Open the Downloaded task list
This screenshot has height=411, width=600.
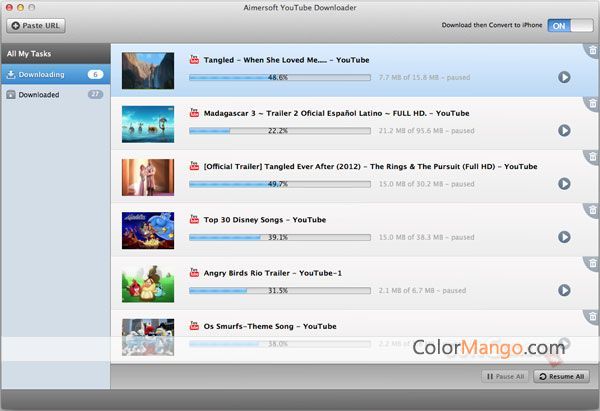[55, 95]
